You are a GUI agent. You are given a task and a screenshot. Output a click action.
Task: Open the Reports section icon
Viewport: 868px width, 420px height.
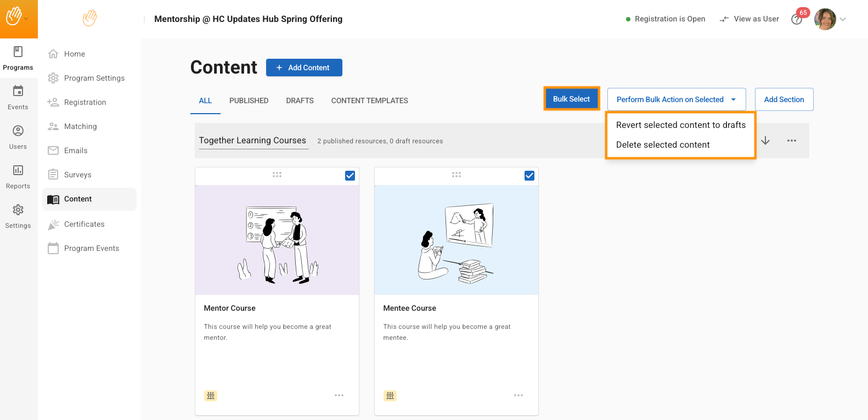tap(18, 171)
